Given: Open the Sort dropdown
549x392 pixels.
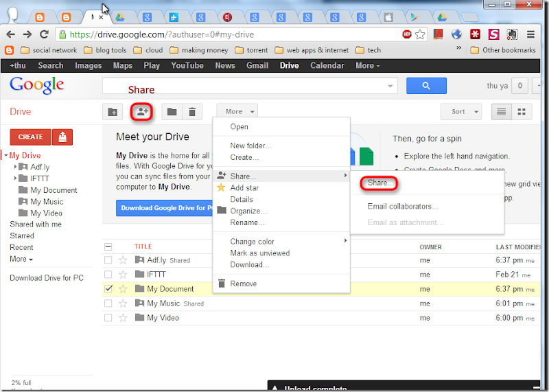Looking at the screenshot, I should (461, 112).
